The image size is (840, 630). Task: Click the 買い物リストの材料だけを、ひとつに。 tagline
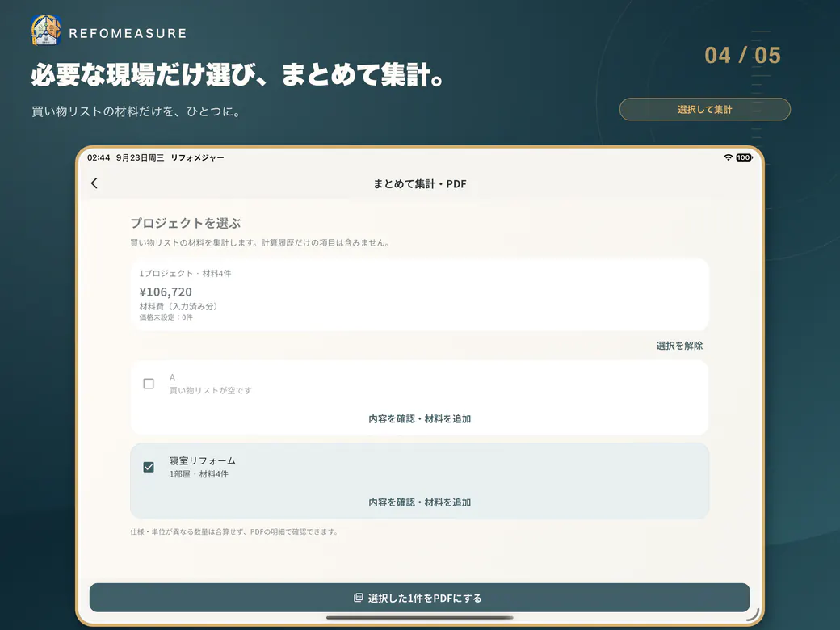point(137,111)
